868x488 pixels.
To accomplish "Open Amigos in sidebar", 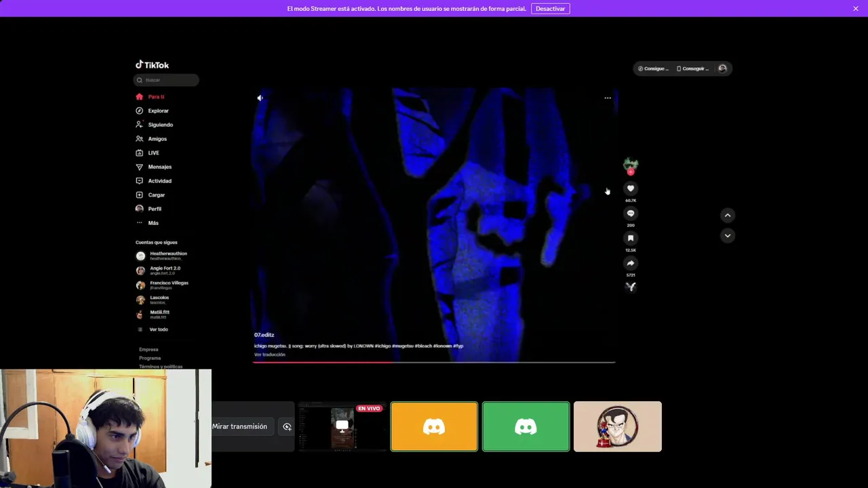I will click(157, 139).
